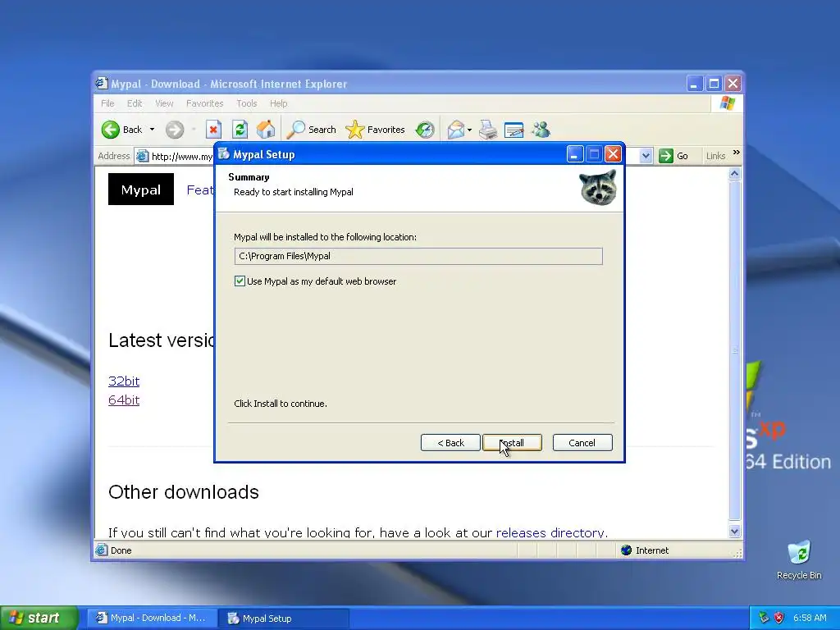Expand the Links toolbar chevron
The height and width of the screenshot is (630, 840).
click(x=737, y=153)
